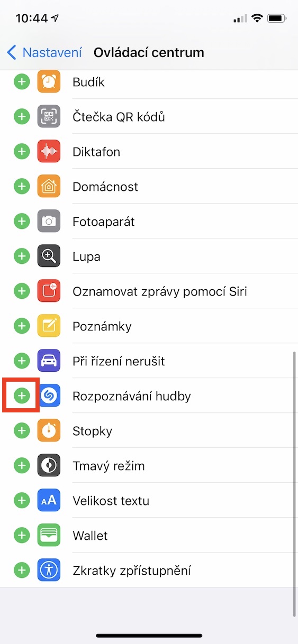Tap the Wi-Fi status bar icon
This screenshot has width=298, height=644.
[x=257, y=19]
